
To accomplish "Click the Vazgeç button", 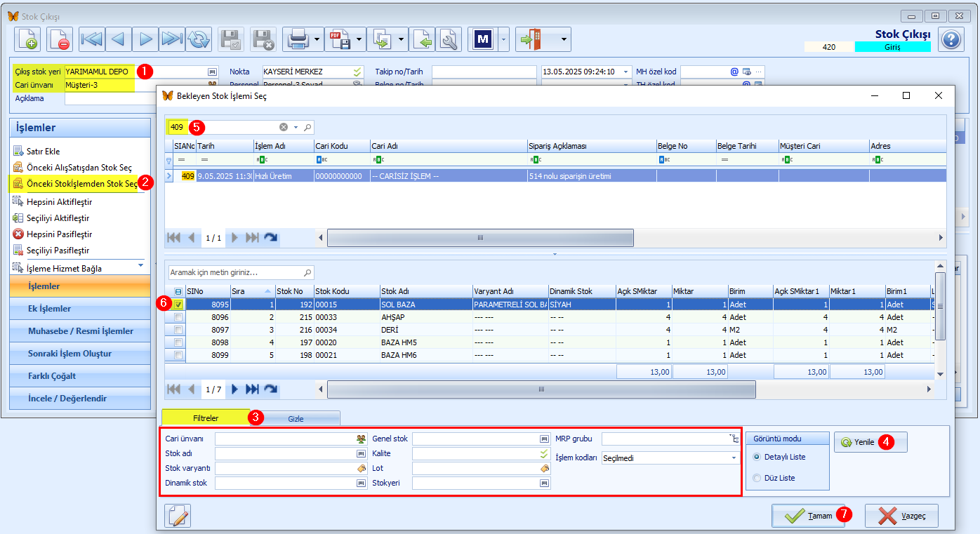I will [x=901, y=516].
